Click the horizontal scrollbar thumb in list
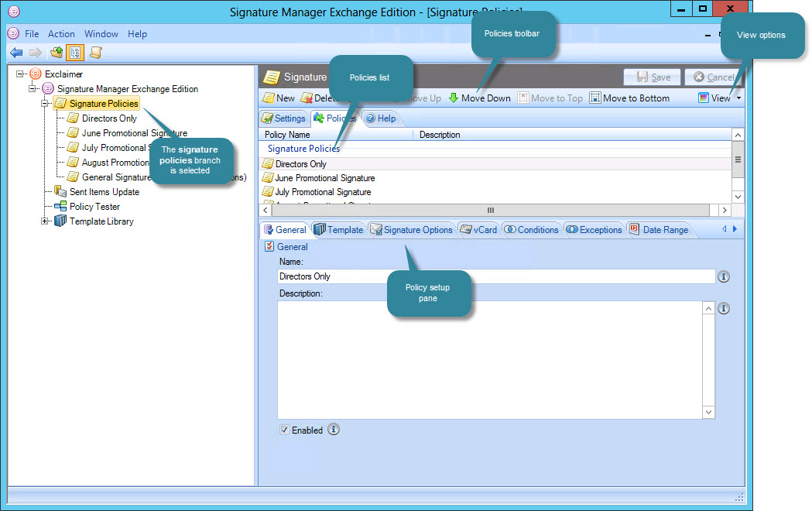Screen dimensions: 812x511 (x=491, y=210)
